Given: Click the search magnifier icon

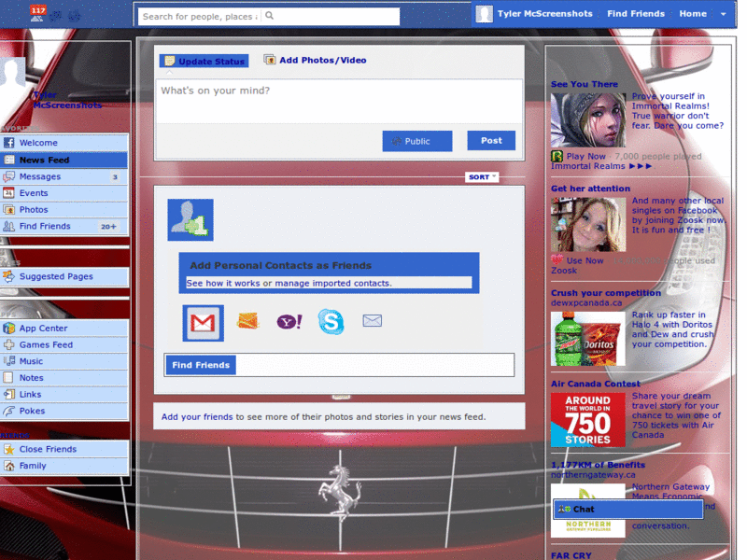Looking at the screenshot, I should (269, 16).
